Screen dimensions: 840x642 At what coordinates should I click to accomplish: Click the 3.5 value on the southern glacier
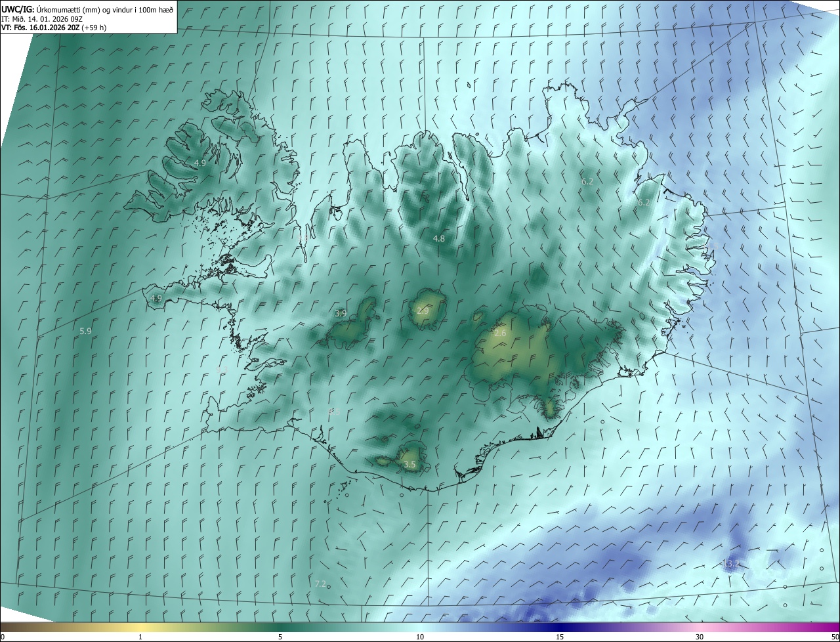click(x=409, y=465)
